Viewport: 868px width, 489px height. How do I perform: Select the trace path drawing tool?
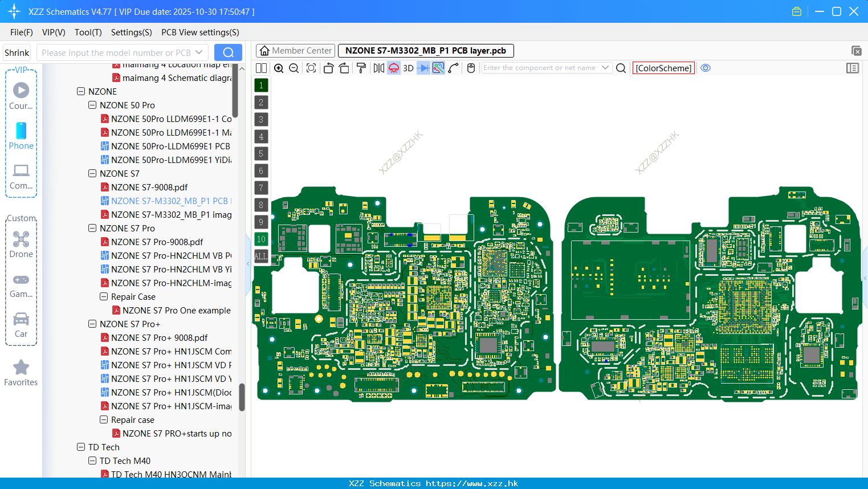(x=454, y=68)
